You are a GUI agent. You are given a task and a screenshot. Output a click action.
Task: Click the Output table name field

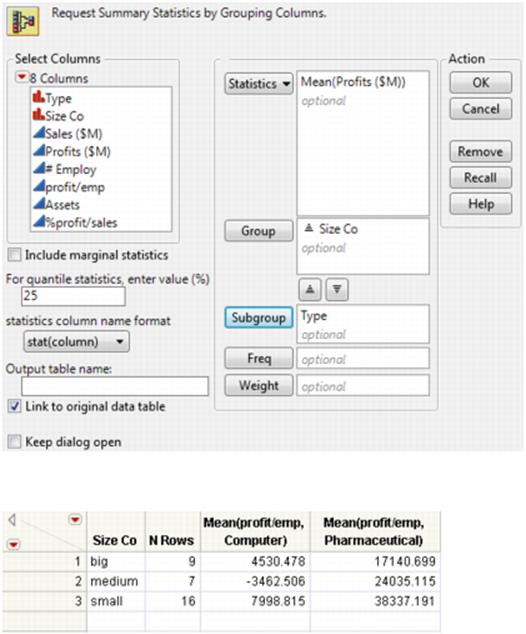pyautogui.click(x=115, y=386)
